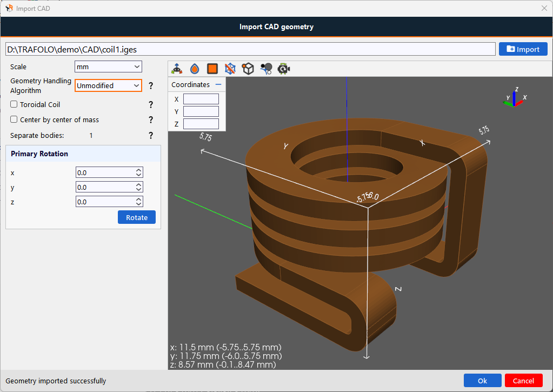Image resolution: width=553 pixels, height=392 pixels.
Task: Open help for Geometry Handling Algorithm
Action: [151, 86]
